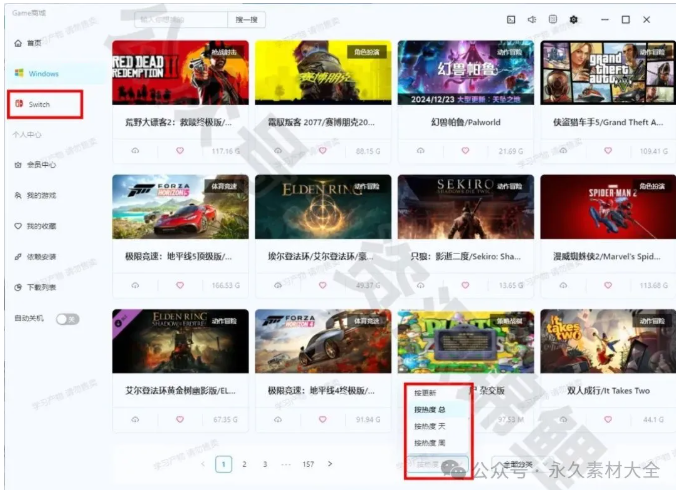Click the 搜一搜 search button
The image size is (676, 490).
click(x=246, y=19)
